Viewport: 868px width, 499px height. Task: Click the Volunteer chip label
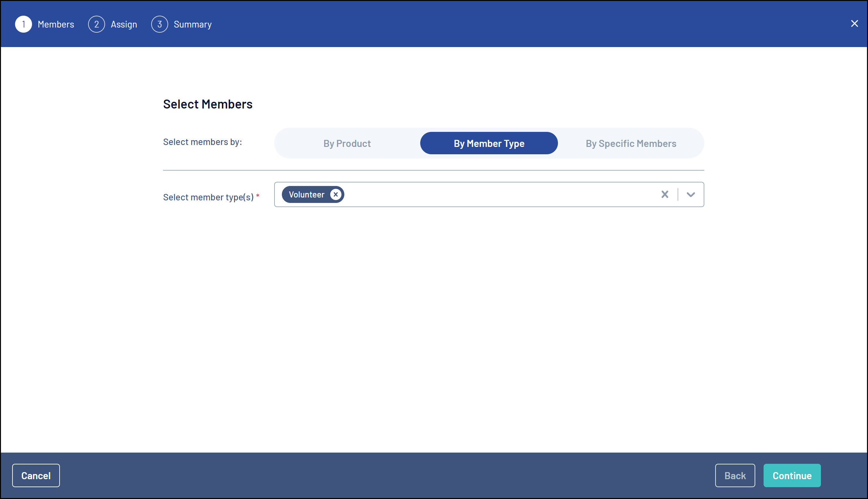(x=306, y=195)
